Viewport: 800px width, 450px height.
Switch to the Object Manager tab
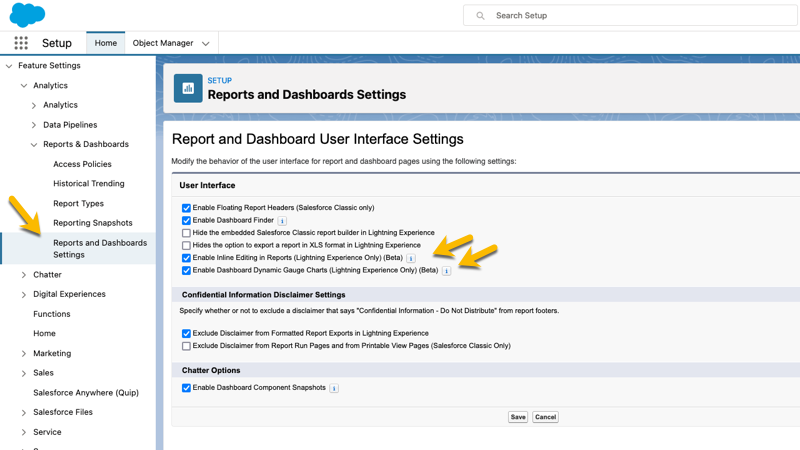pyautogui.click(x=163, y=43)
